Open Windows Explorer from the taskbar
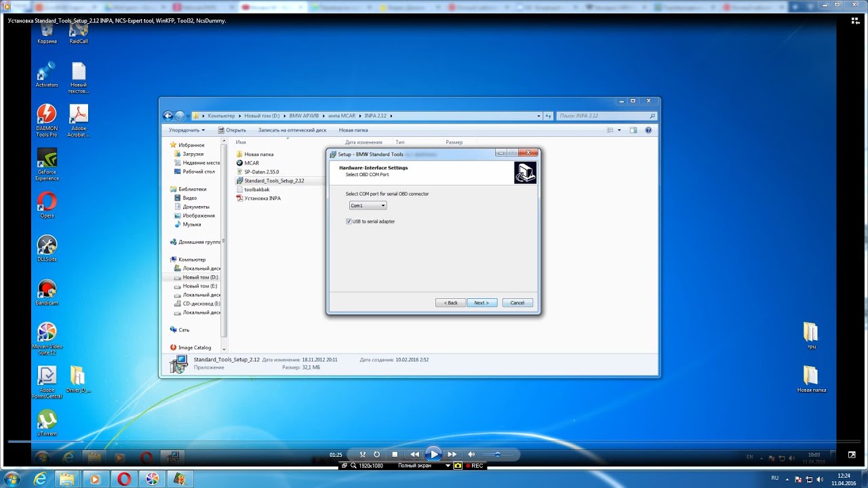 68,479
